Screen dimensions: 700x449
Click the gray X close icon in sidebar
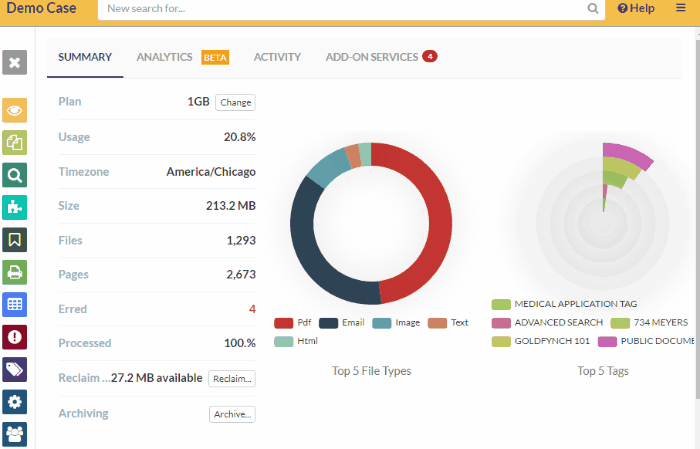click(15, 63)
